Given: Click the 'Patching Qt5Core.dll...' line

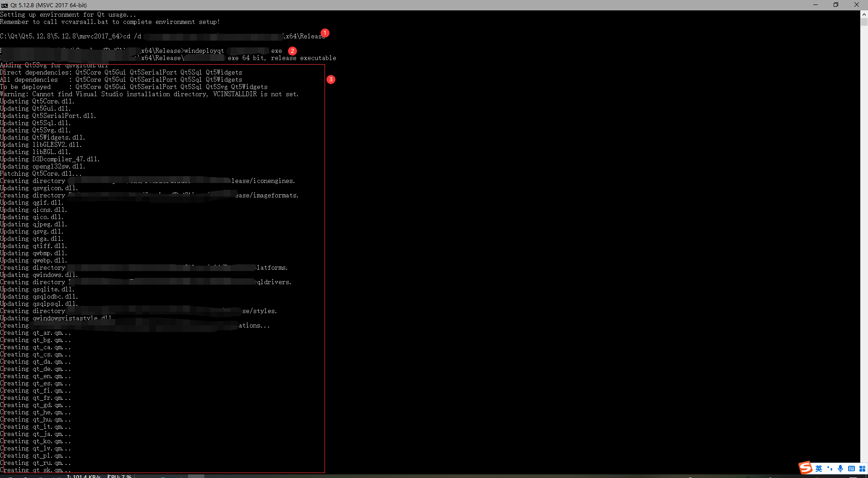Looking at the screenshot, I should coord(41,174).
